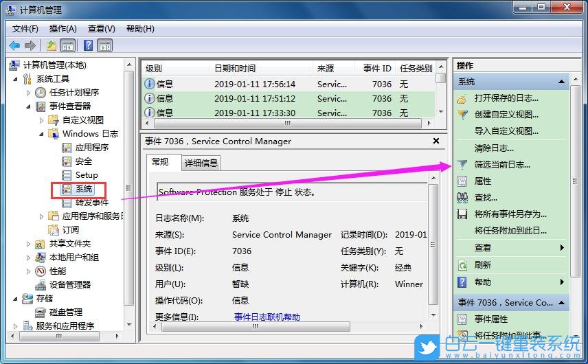Viewport: 588px width, 364px height.
Task: Click 清除日志 action
Action: click(x=494, y=148)
